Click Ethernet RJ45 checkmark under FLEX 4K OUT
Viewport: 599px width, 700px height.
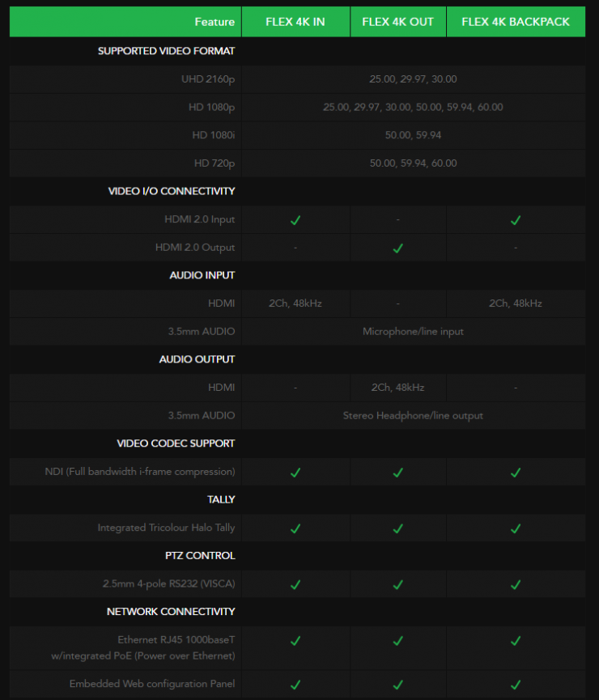pos(397,640)
